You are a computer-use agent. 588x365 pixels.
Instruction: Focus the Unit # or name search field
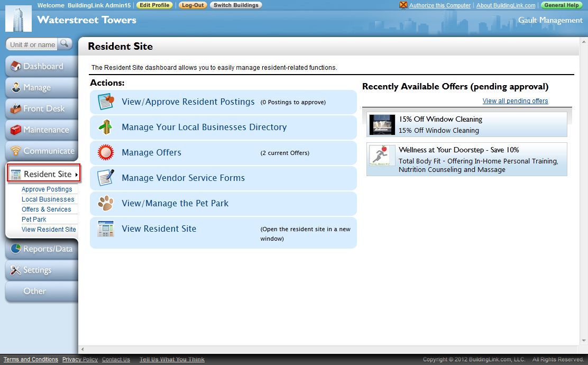tap(32, 44)
